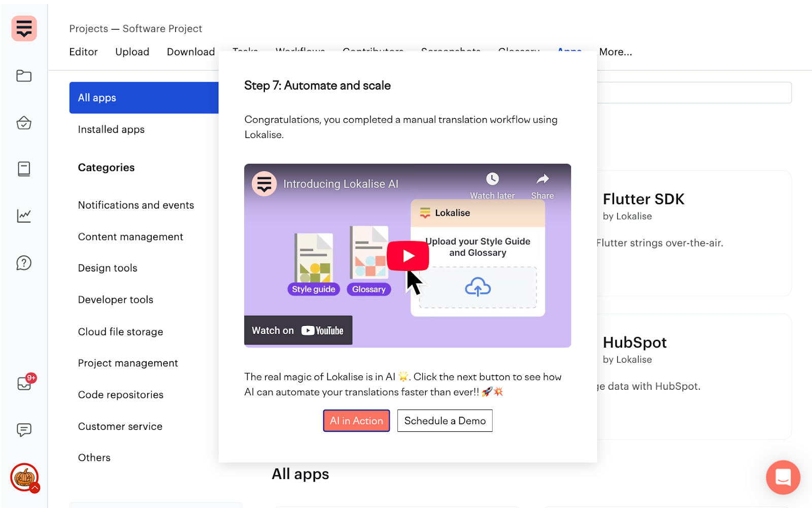Select the Cloud file storage category

pos(121,331)
